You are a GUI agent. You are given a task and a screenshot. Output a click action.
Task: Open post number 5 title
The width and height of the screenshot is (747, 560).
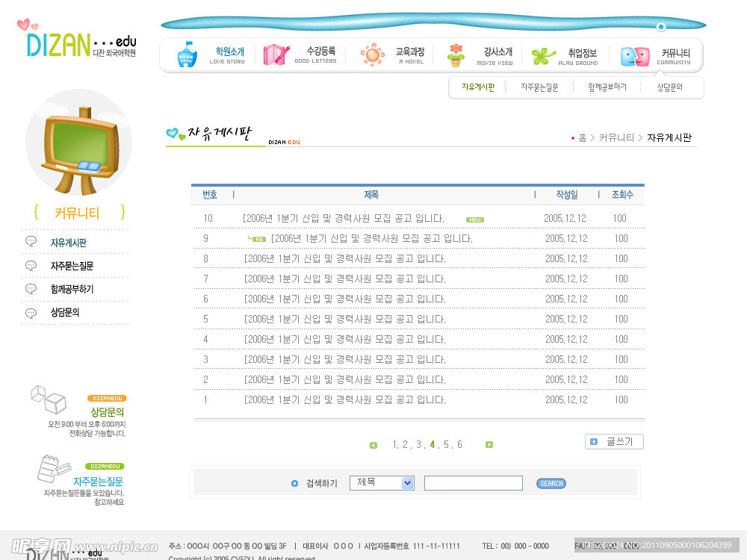click(345, 319)
